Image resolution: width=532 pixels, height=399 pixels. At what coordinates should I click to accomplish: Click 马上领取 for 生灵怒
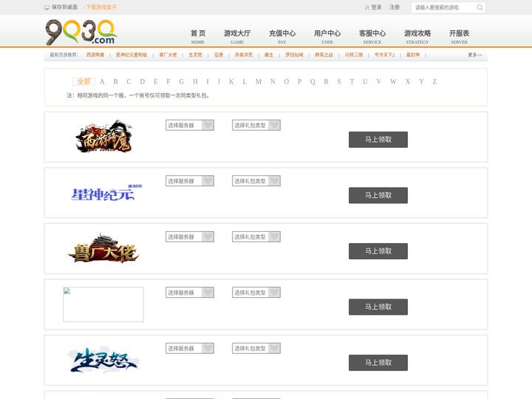pos(378,363)
